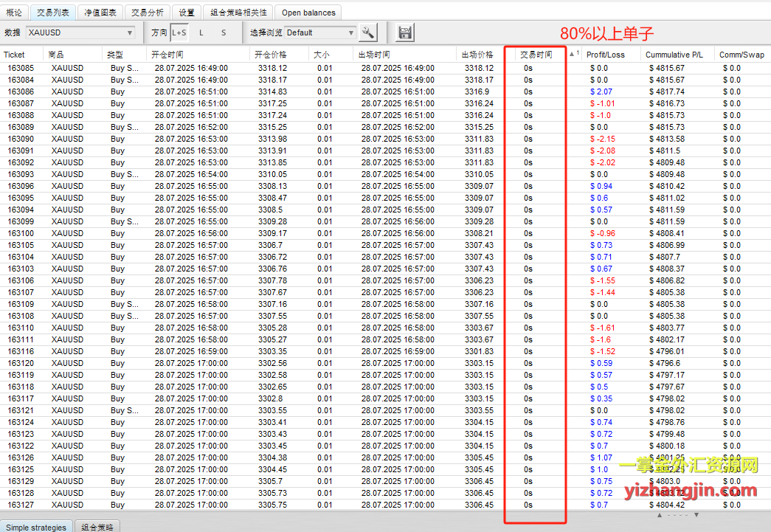Open the 设置 settings tab

point(187,13)
